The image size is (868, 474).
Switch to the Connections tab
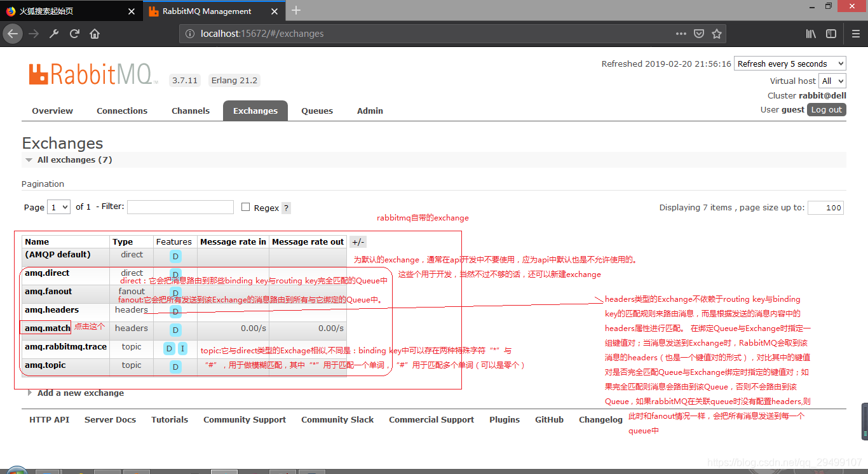point(122,111)
